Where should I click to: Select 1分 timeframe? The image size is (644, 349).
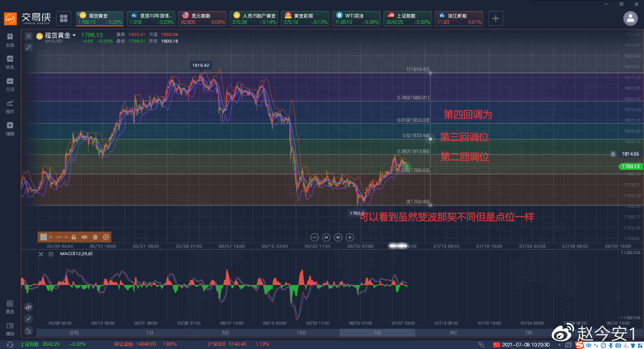[x=150, y=332]
